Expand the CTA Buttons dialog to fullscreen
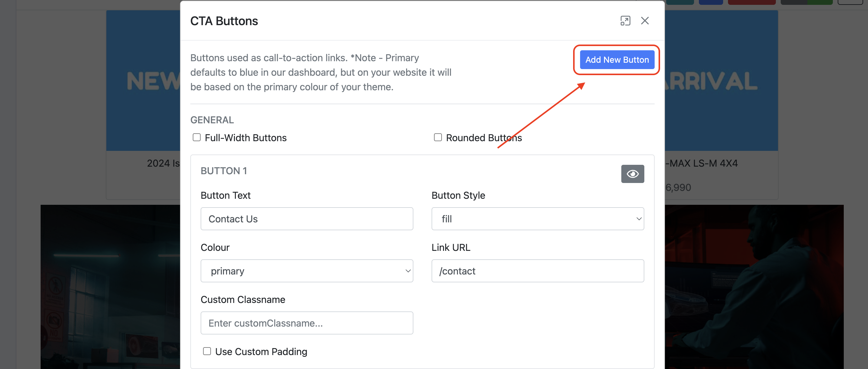 pyautogui.click(x=625, y=21)
